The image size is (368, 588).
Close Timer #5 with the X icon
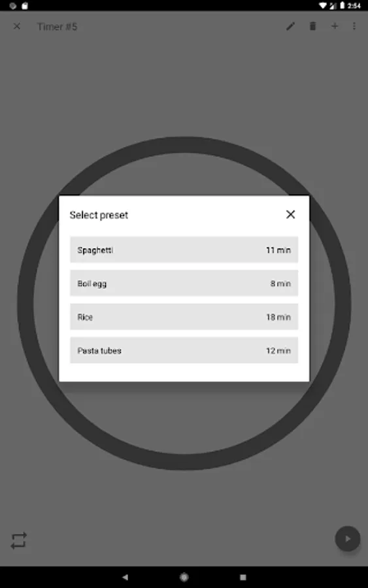17,26
